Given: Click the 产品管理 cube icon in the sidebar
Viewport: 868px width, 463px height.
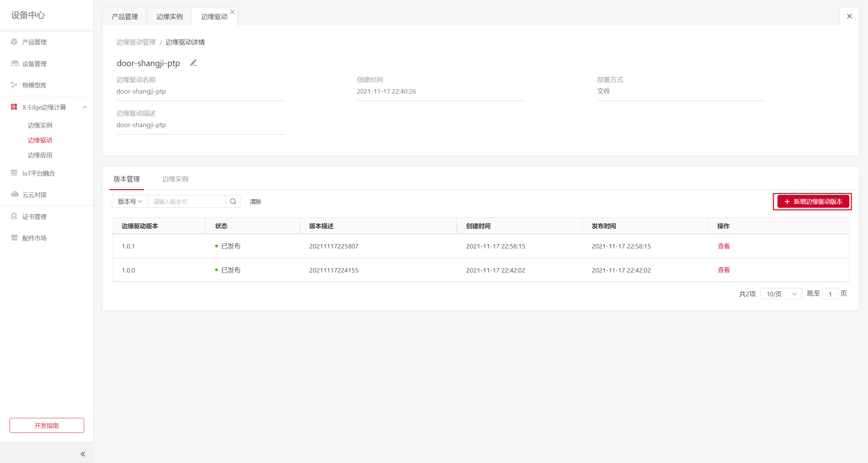Looking at the screenshot, I should pyautogui.click(x=14, y=42).
